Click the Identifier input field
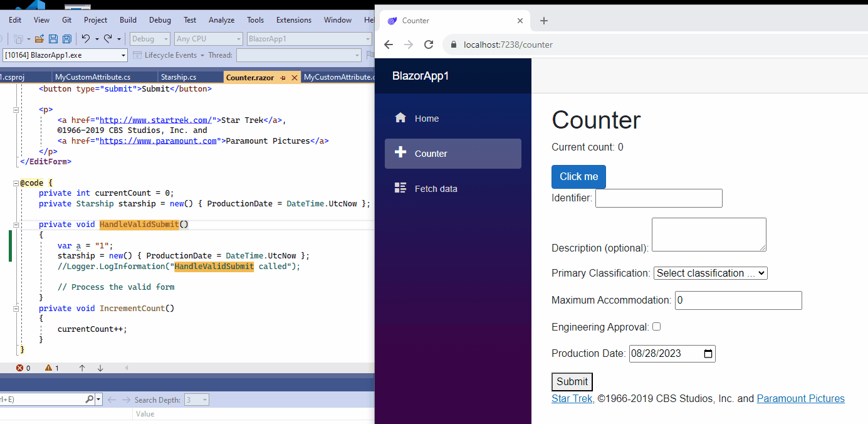 coord(659,198)
